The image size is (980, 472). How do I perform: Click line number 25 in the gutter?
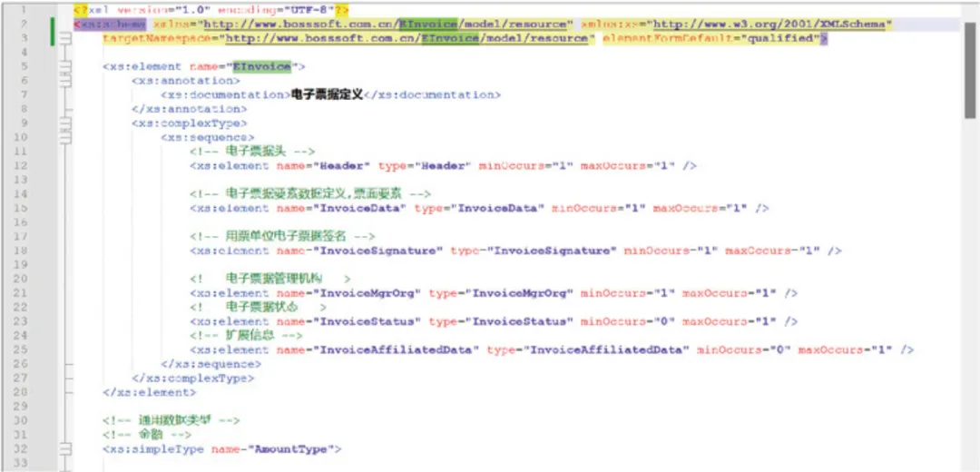(22, 349)
